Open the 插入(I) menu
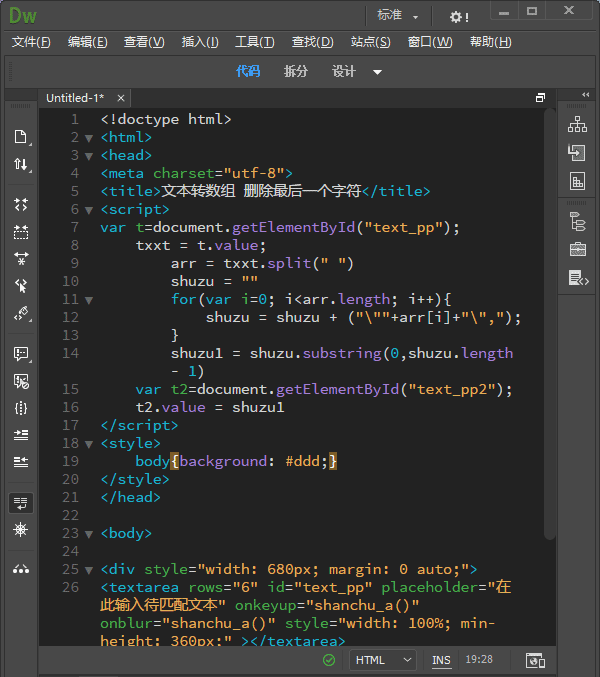Viewport: 600px width, 677px height. (200, 42)
